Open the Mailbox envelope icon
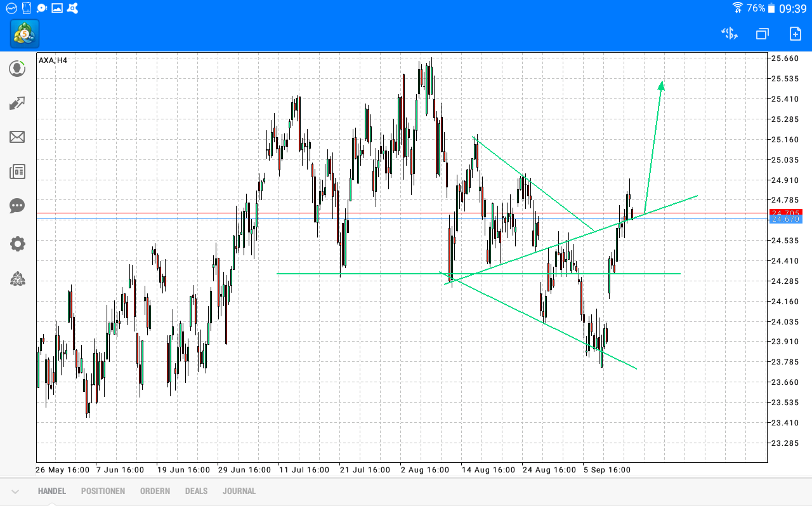The image size is (812, 508). click(17, 137)
